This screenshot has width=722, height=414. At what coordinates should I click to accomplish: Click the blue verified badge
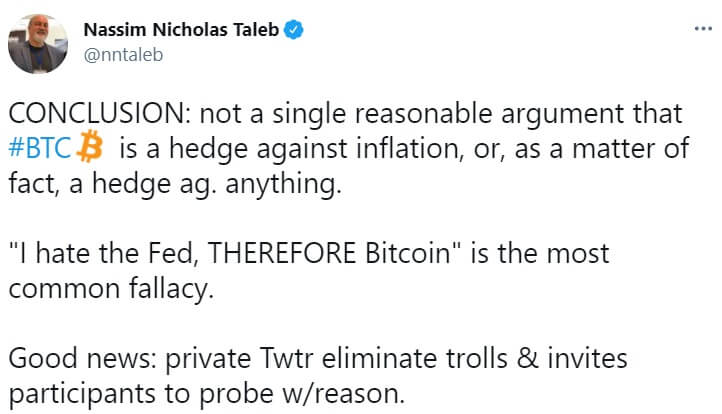point(293,30)
